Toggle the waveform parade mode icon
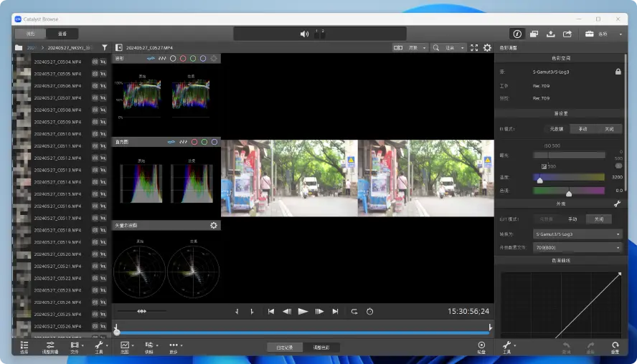Image resolution: width=637 pixels, height=364 pixels. click(162, 59)
